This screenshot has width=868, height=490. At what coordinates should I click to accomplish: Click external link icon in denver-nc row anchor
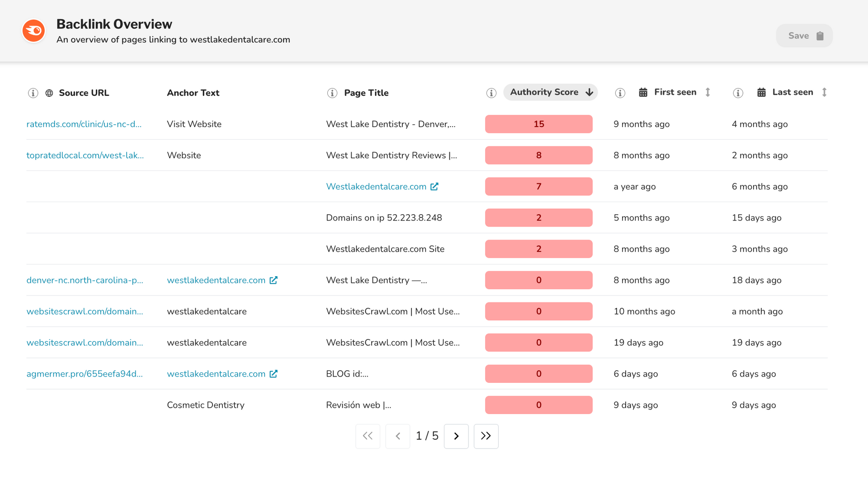pos(274,280)
